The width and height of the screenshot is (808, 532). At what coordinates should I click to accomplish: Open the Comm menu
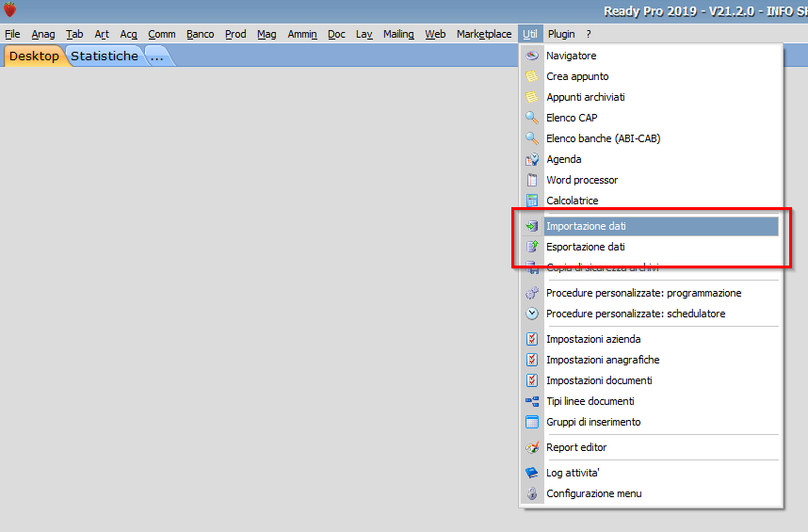click(x=161, y=34)
